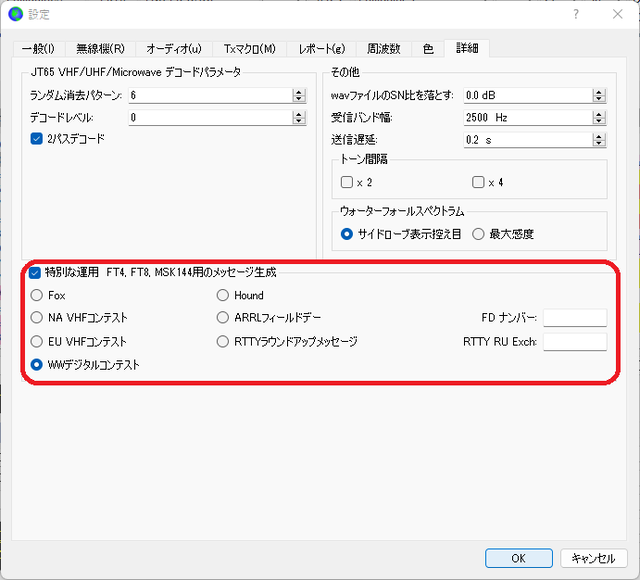Click the RTTY RU Exch input field
Screen dimensions: 640x580
575,342
